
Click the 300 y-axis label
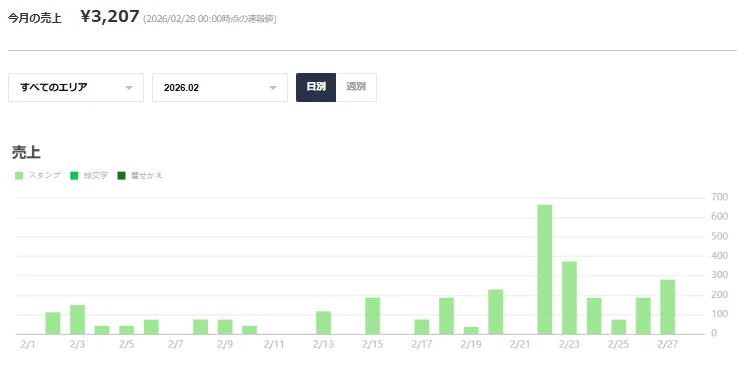pos(719,275)
